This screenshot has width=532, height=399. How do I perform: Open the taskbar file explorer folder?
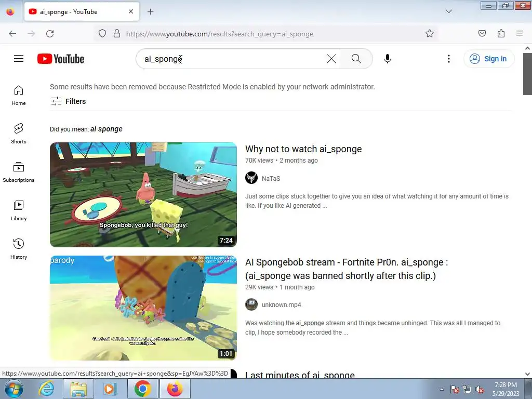(x=78, y=389)
